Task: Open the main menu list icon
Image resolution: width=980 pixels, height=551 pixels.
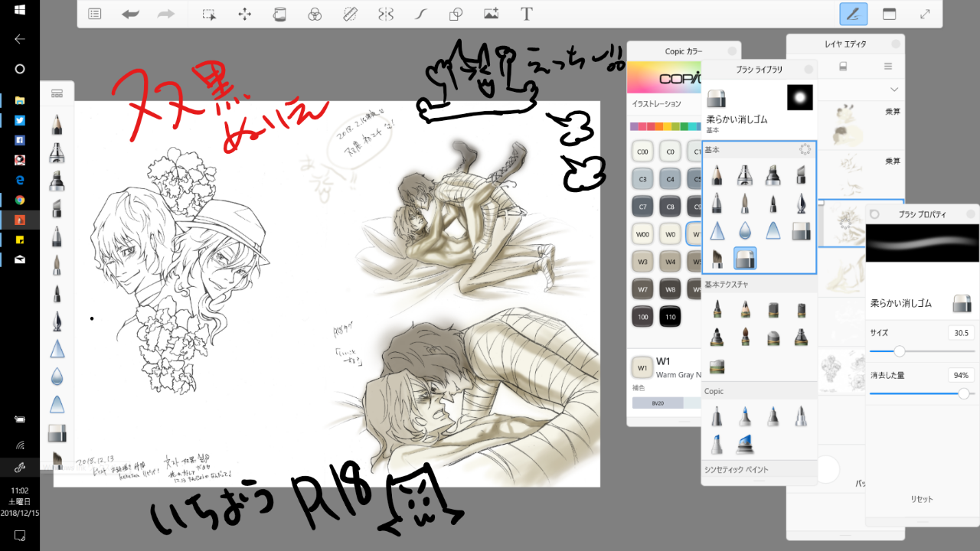Action: click(94, 14)
